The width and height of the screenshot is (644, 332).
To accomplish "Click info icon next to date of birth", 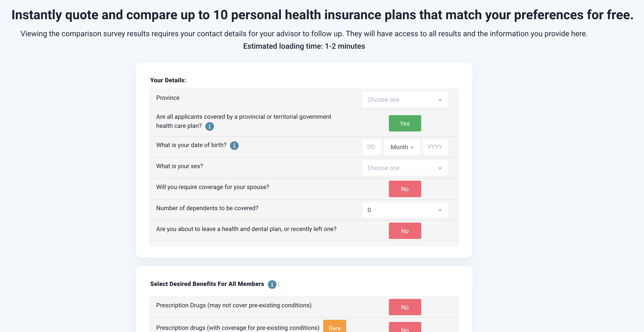I will click(x=234, y=145).
